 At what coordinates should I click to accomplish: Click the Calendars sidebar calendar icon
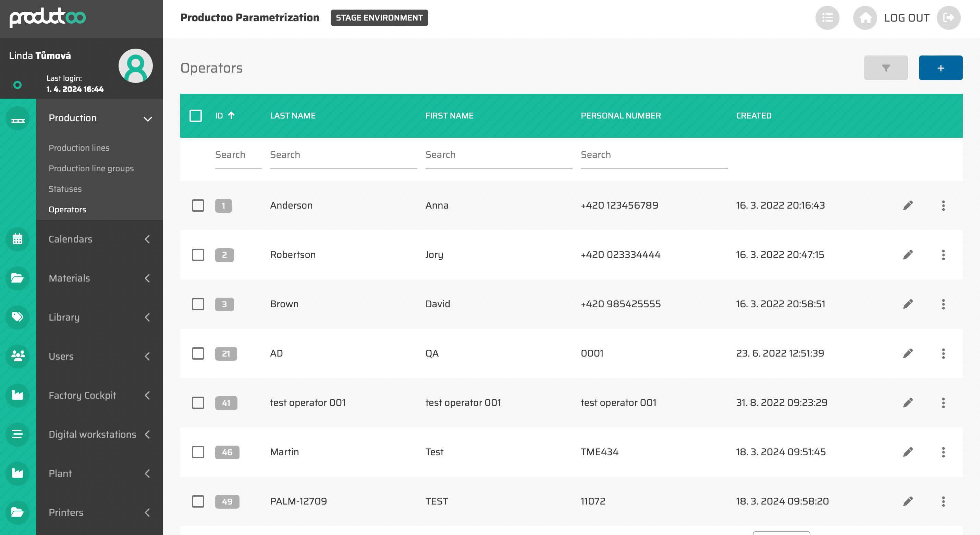17,239
